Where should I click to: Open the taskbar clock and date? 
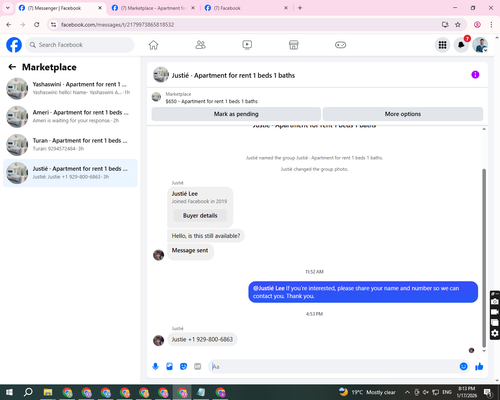[467, 392]
